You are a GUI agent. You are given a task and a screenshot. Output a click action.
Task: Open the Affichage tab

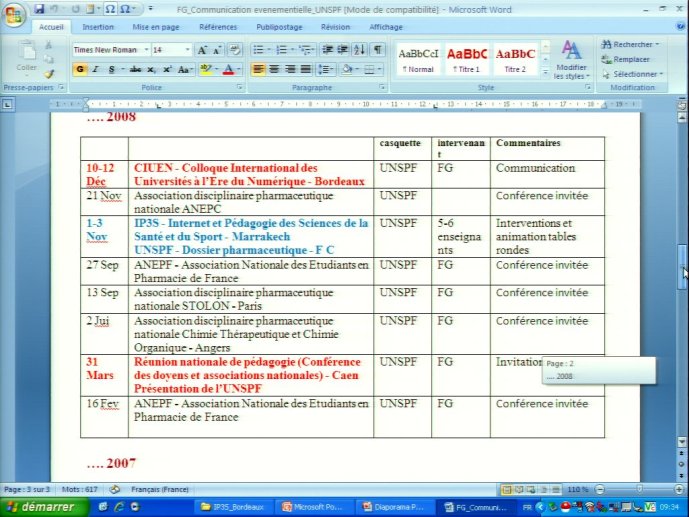(x=386, y=27)
